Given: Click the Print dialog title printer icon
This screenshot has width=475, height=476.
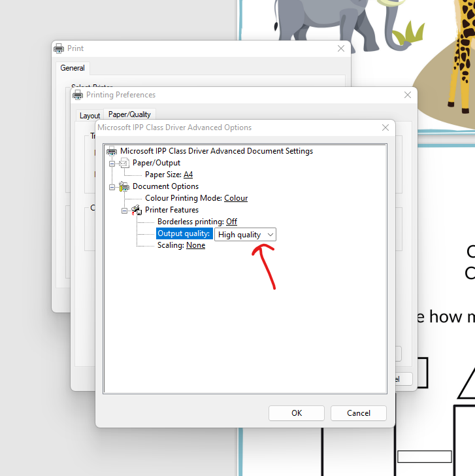Looking at the screenshot, I should click(59, 48).
